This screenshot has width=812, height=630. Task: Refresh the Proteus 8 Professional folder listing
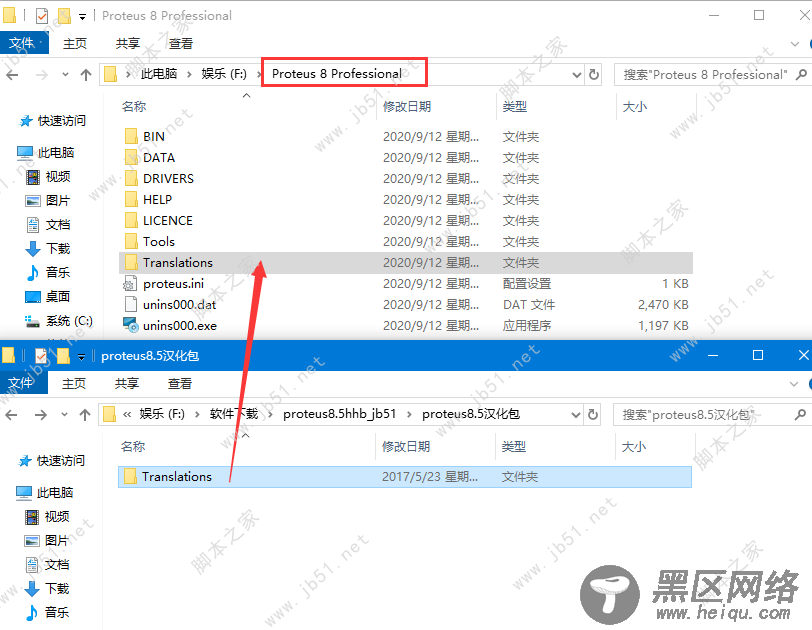[594, 75]
